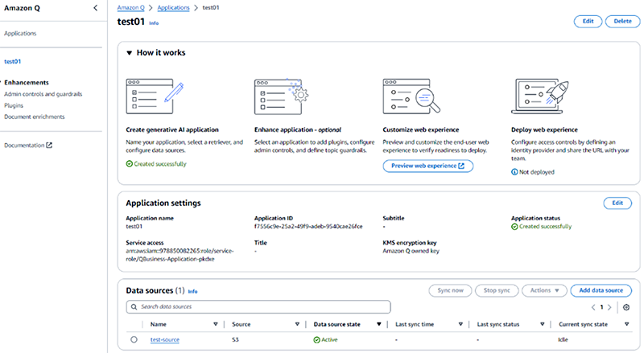Open the table preferences gear icon
The width and height of the screenshot is (644, 353).
[x=626, y=307]
